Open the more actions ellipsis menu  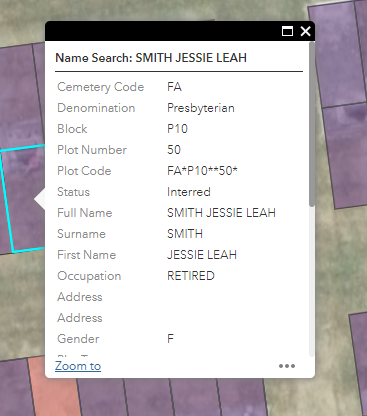[287, 366]
